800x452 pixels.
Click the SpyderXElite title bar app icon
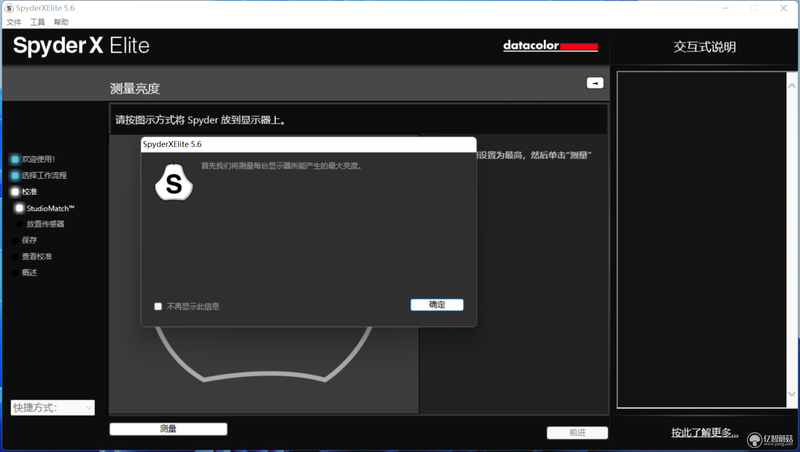[x=9, y=8]
